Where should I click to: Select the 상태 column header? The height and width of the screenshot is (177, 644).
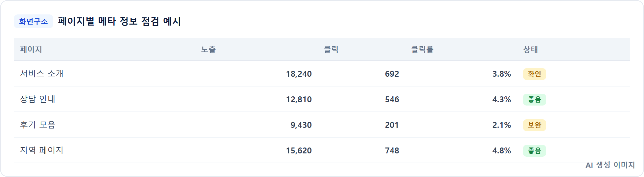530,49
